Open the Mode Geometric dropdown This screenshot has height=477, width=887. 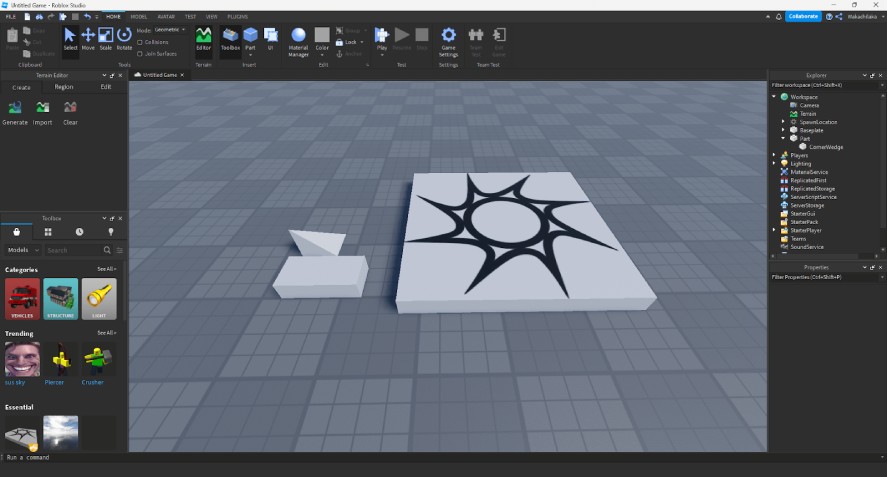(170, 29)
